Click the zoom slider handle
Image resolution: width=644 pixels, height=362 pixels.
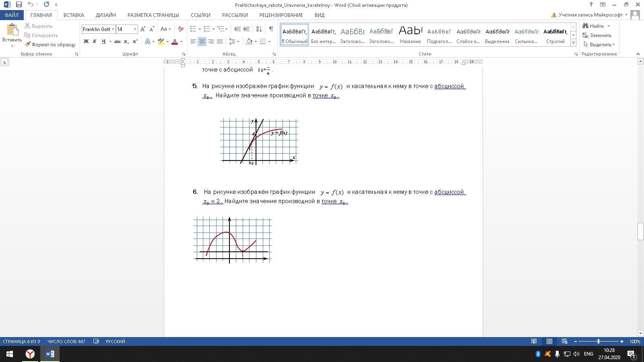(x=599, y=341)
